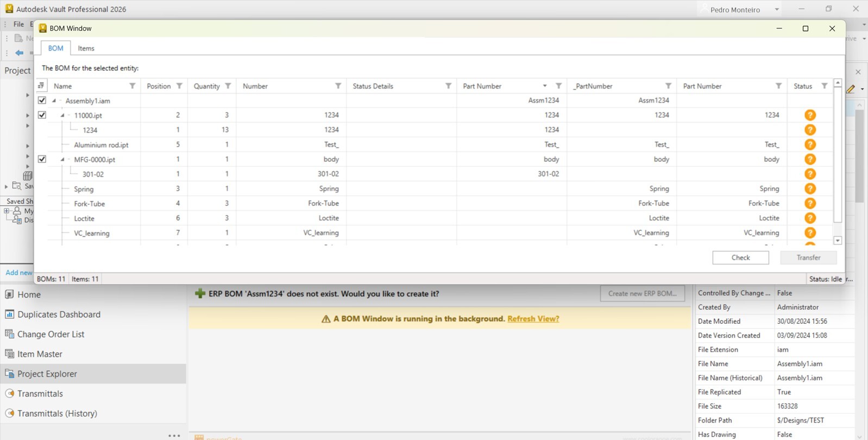Click the Add new link
The image size is (868, 440).
[19, 273]
